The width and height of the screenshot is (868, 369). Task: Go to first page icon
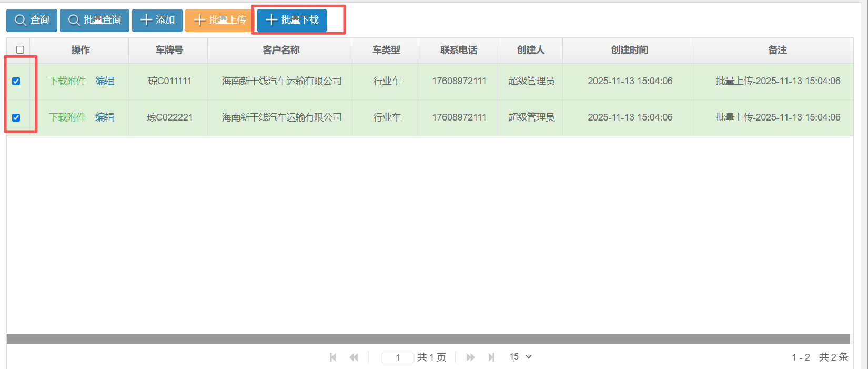333,357
